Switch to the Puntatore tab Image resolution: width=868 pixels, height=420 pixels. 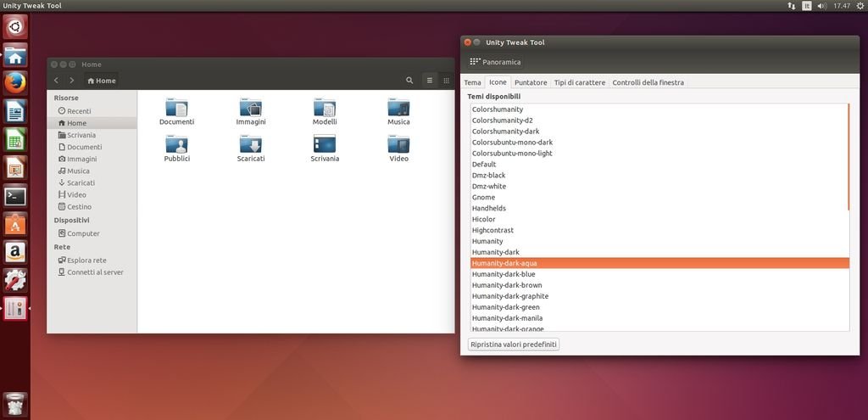pyautogui.click(x=531, y=82)
